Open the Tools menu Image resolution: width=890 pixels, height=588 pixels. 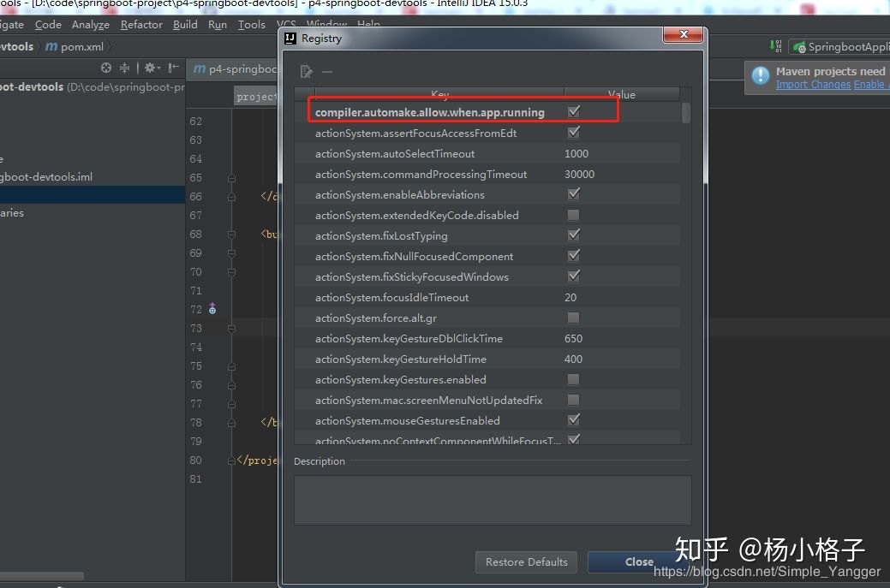click(252, 24)
